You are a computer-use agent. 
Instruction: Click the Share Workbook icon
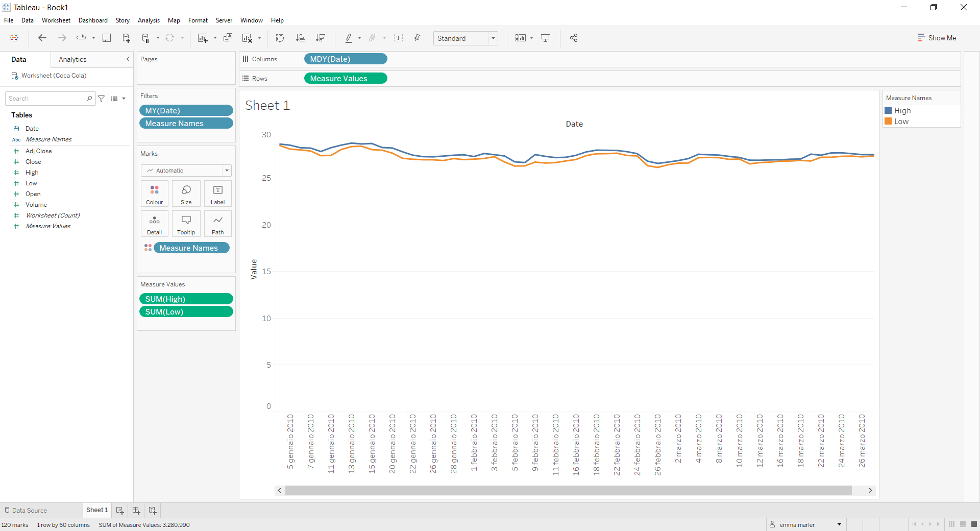coord(573,38)
